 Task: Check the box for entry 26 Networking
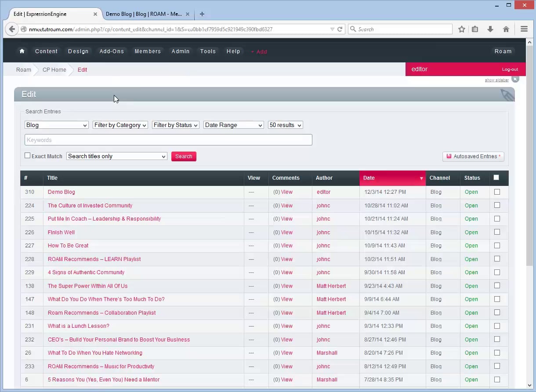tap(497, 352)
